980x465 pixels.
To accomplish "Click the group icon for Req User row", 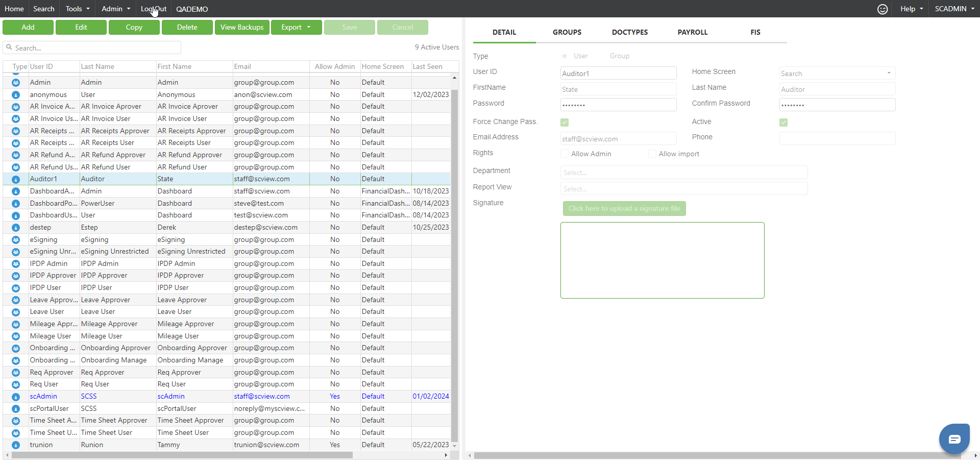I will tap(16, 384).
